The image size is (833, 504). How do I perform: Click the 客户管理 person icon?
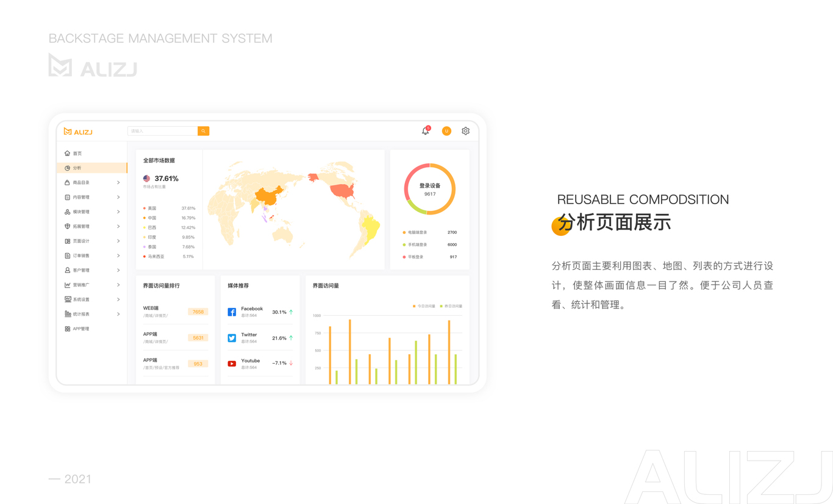[67, 270]
